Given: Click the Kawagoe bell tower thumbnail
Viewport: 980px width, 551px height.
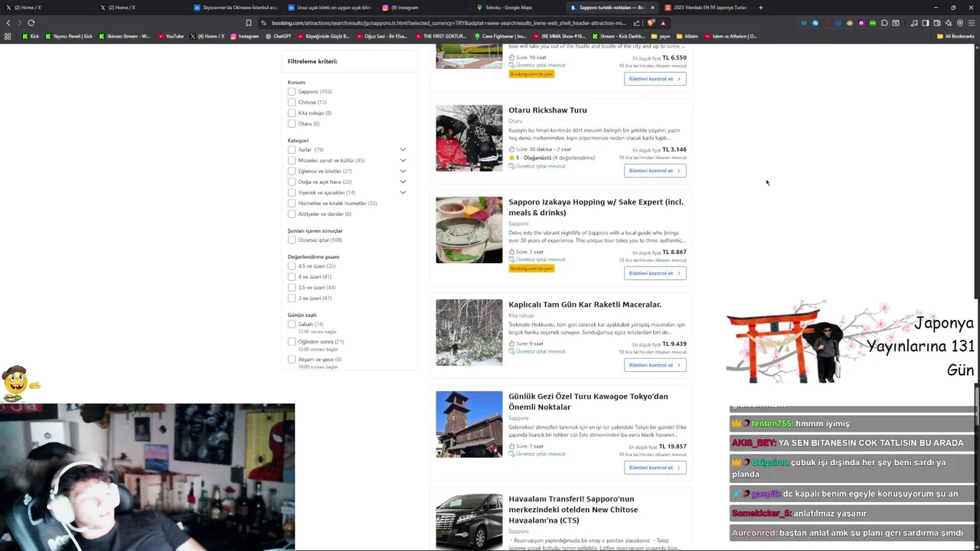Looking at the screenshot, I should point(469,424).
